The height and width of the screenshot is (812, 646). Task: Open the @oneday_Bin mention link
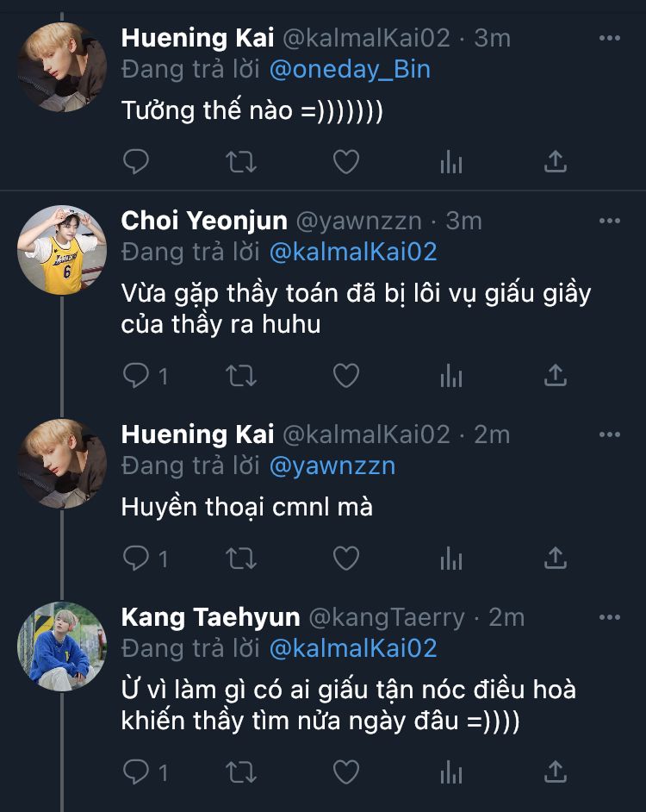349,69
